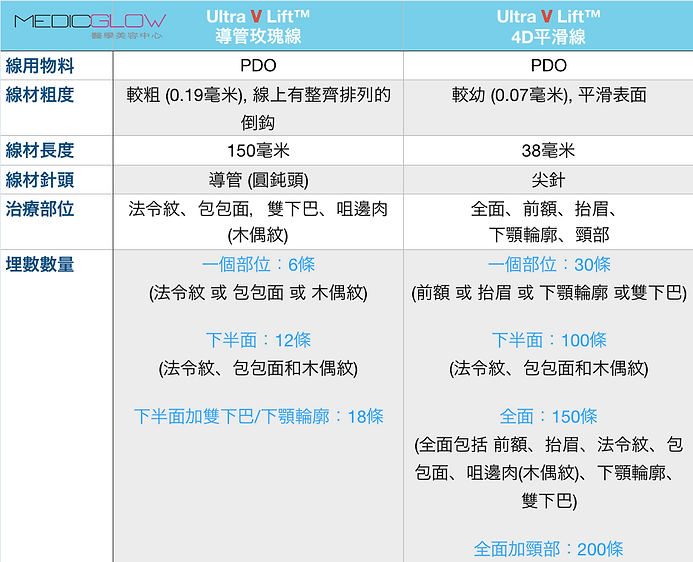Click the 150毫米 length cell
This screenshot has height=562, width=693.
click(x=258, y=151)
